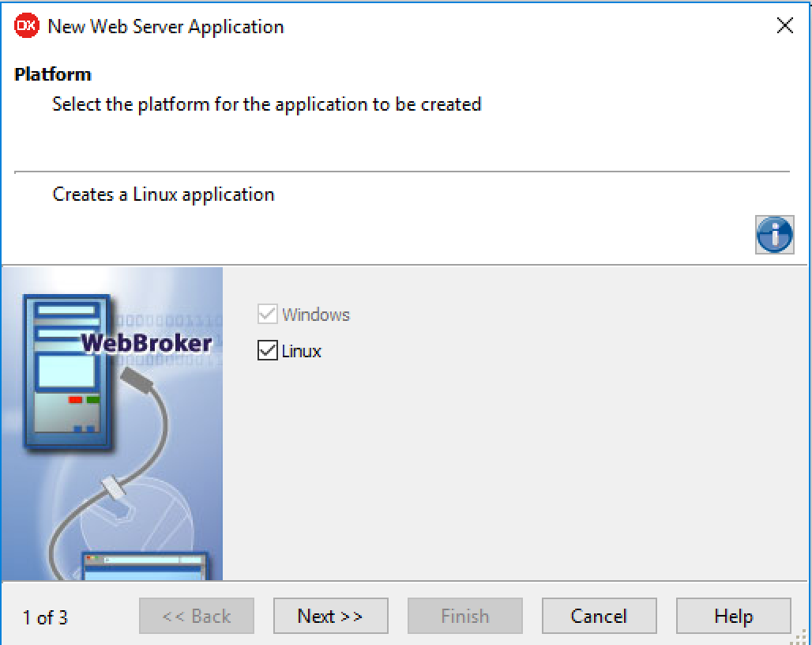
Task: Cancel the New Web Server wizard
Action: (600, 616)
